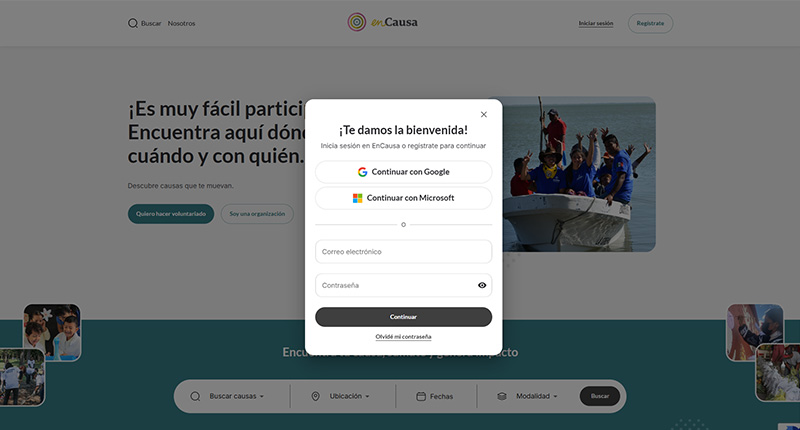Follow the Olvidé mi contraseña link
Viewport: 800px width, 430px height.
tap(403, 337)
